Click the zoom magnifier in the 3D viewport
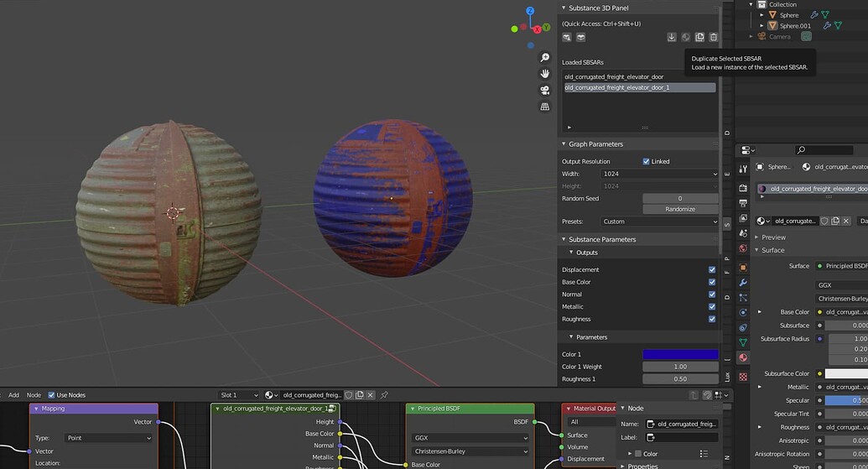 tap(545, 58)
